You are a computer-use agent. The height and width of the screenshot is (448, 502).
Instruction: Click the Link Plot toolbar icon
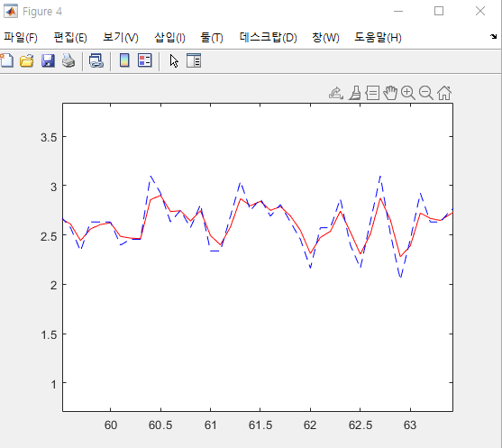(x=96, y=60)
